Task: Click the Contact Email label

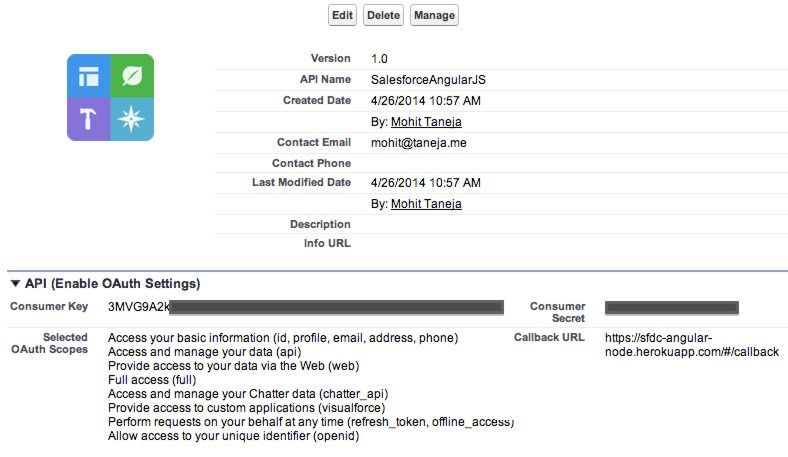Action: click(x=314, y=142)
